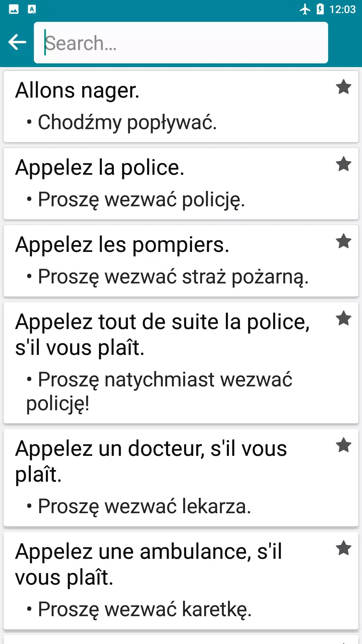
Task: Tap the 12:03 clock in status bar
Action: (342, 9)
